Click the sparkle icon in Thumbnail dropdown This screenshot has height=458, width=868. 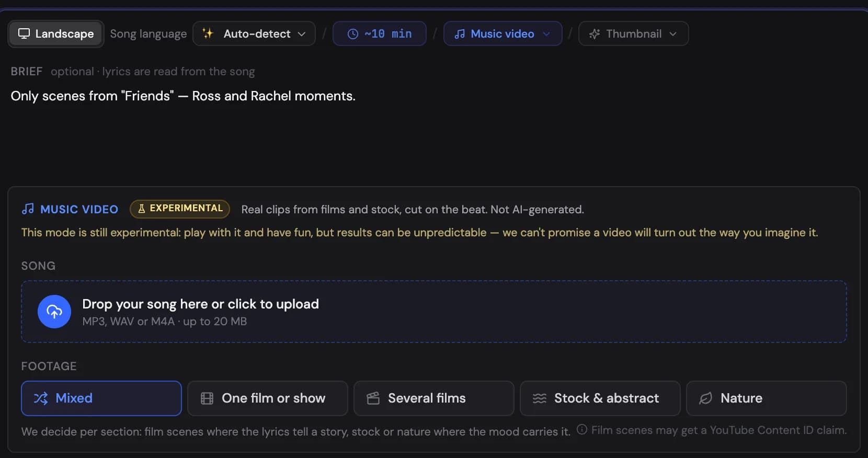595,34
